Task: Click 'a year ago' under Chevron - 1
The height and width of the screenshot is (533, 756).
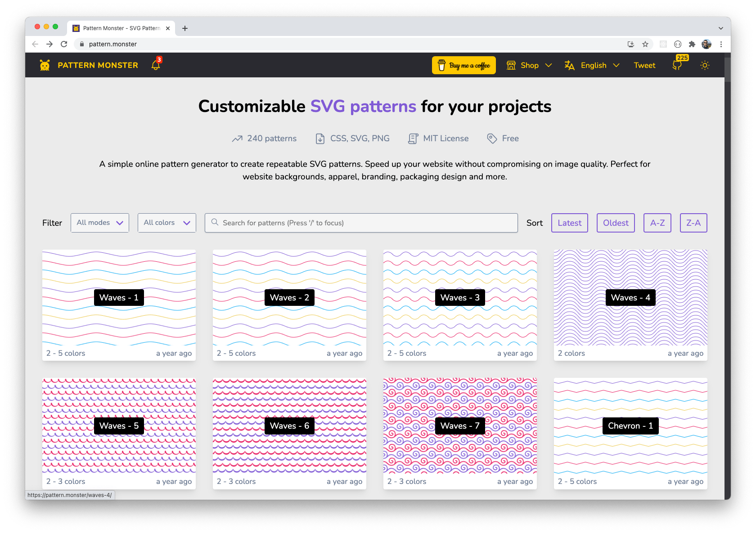Action: [685, 481]
